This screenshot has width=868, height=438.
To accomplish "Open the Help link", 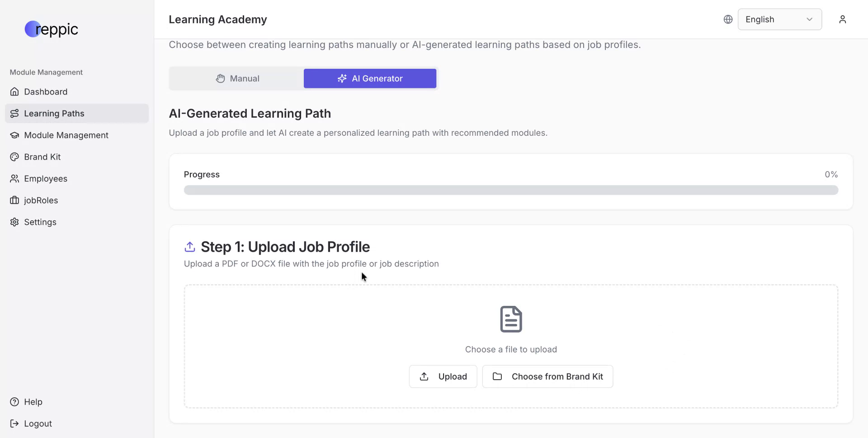I will pos(33,402).
